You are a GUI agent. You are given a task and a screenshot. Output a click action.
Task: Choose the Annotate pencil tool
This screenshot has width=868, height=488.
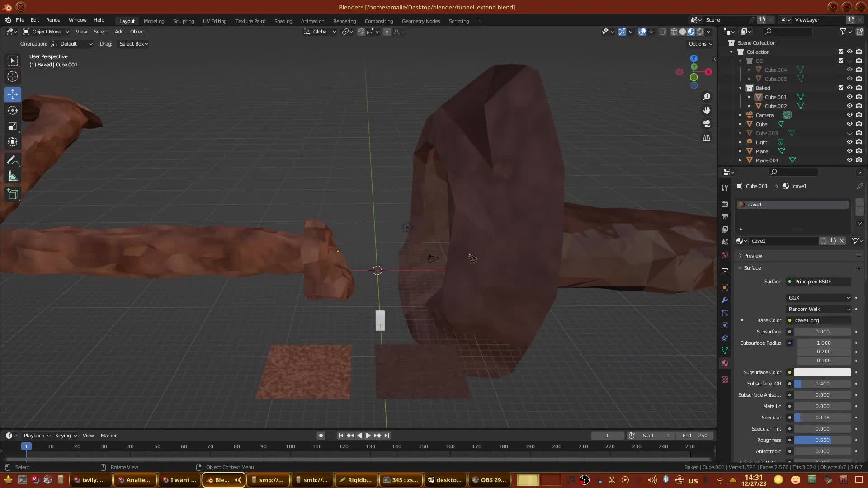pos(13,160)
